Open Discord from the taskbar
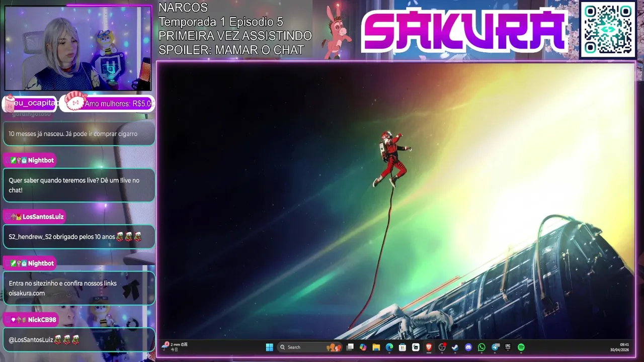The image size is (644, 362). (468, 347)
